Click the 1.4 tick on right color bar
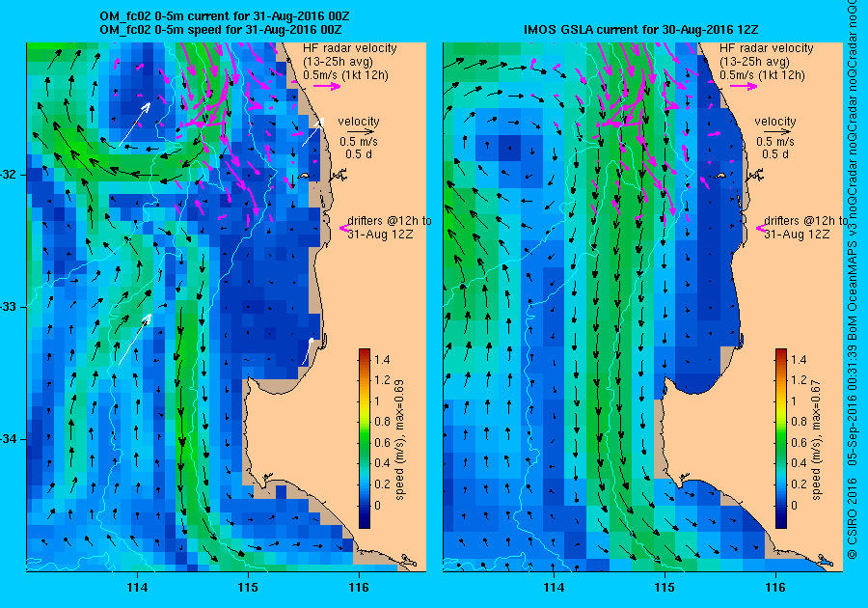This screenshot has width=868, height=608. coord(799,360)
